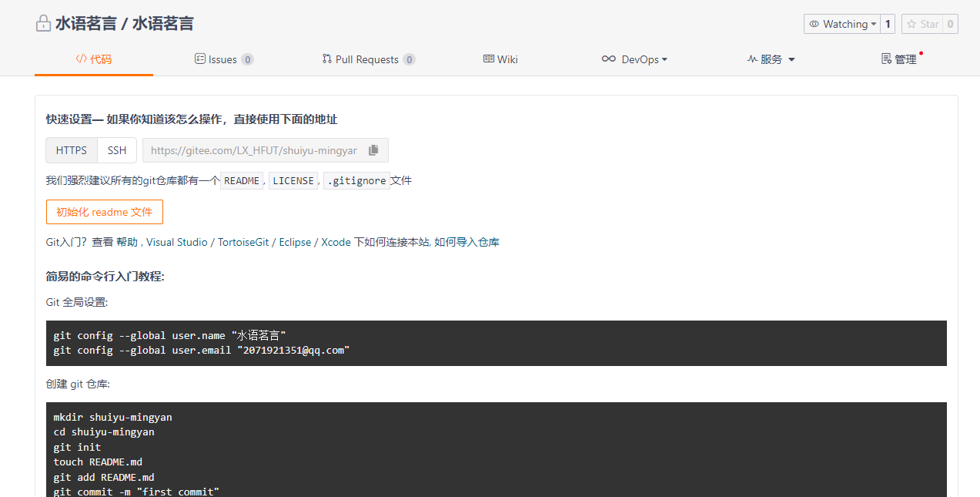Click the 代码 code brackets icon
The image size is (980, 497).
coord(81,59)
